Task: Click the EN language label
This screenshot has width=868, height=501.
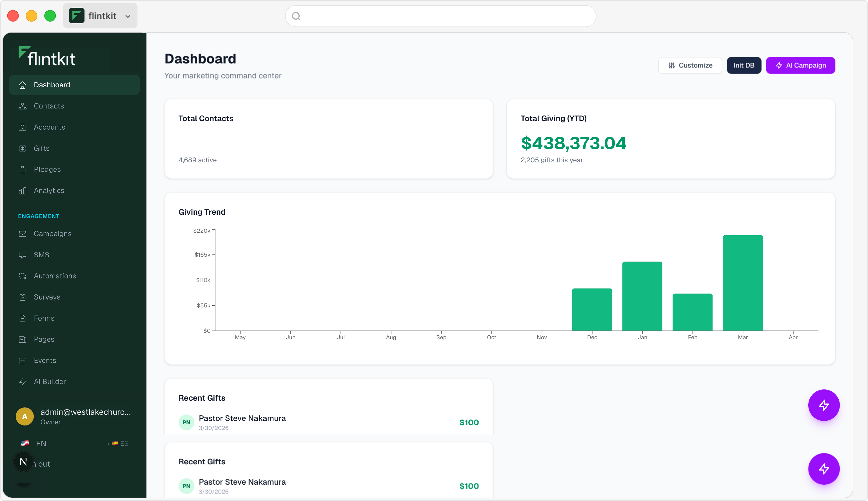Action: pyautogui.click(x=41, y=444)
